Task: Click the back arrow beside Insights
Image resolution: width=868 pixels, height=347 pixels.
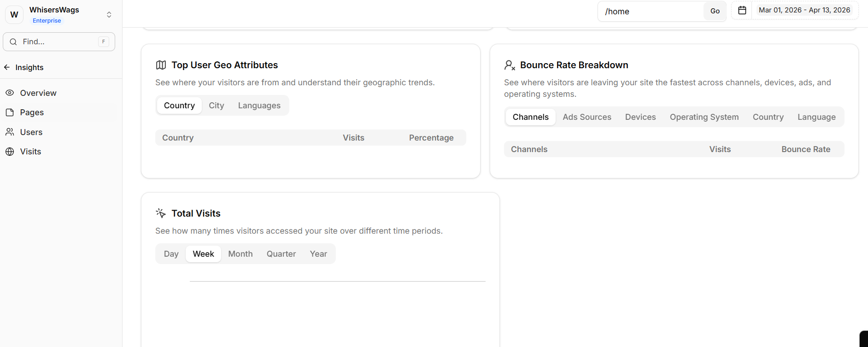Action: [x=7, y=67]
